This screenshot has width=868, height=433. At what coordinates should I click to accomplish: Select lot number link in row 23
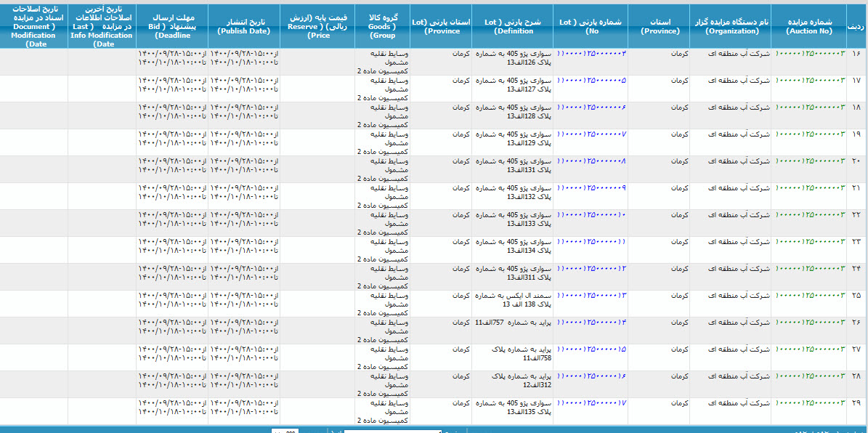click(x=591, y=242)
